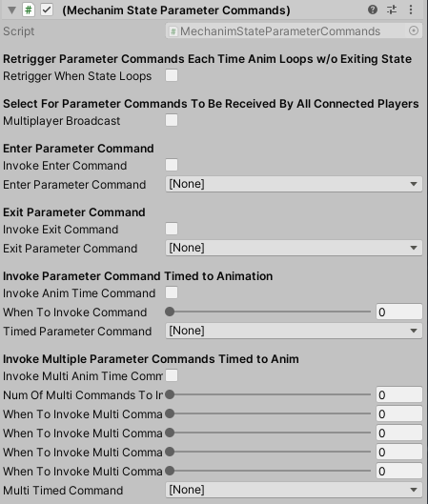Image resolution: width=428 pixels, height=504 pixels.
Task: Tick the Invoke Enter Command checkbox
Action: click(172, 165)
